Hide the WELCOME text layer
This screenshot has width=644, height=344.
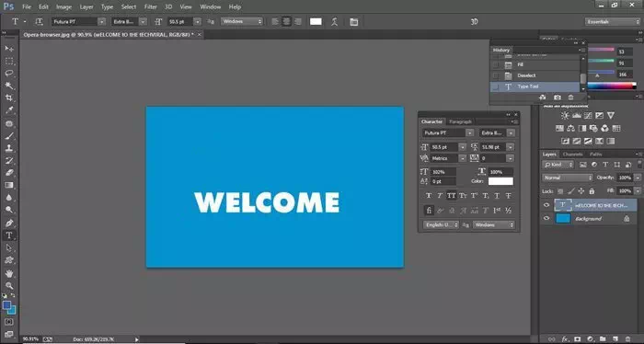[546, 205]
